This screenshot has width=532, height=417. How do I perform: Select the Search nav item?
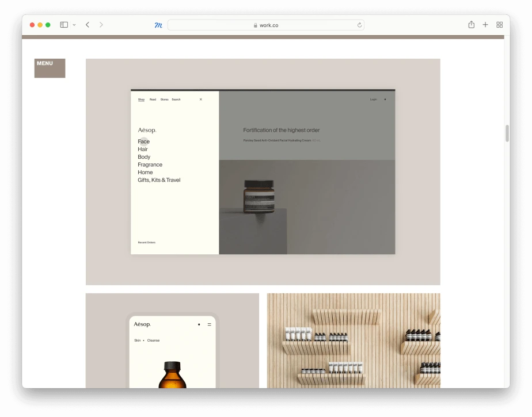(176, 100)
